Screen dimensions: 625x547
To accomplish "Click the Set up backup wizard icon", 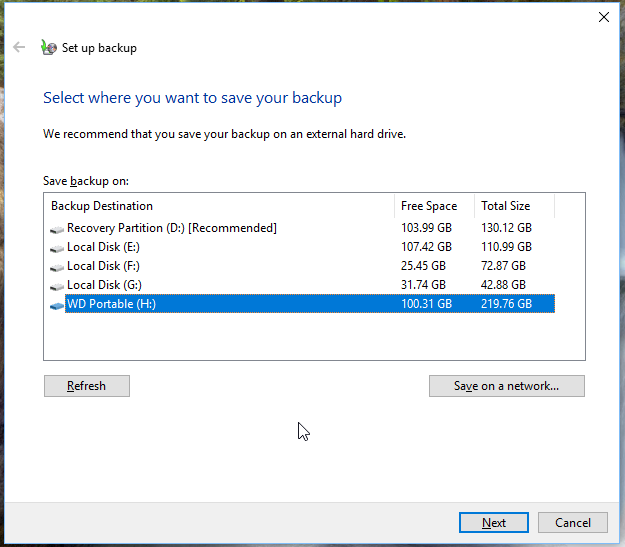I will 49,47.
